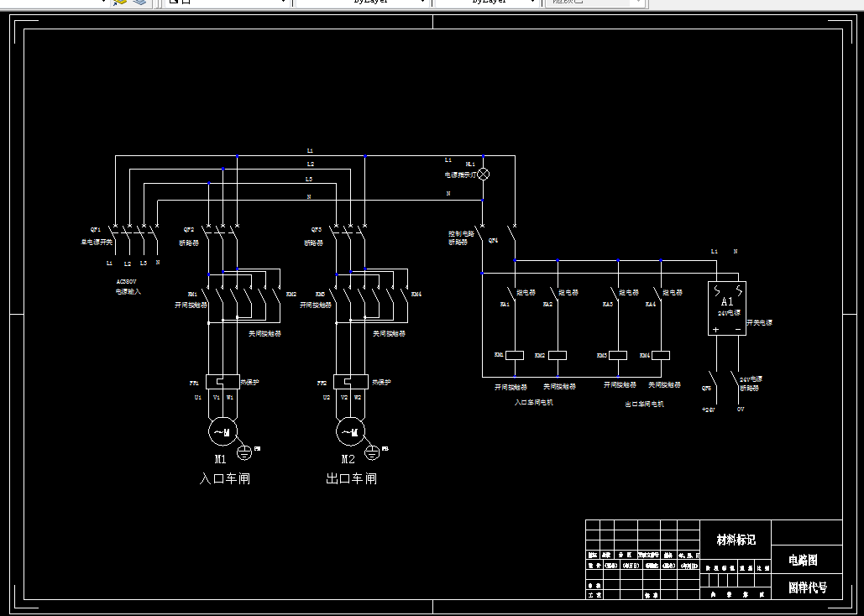Screen dimensions: 864x616
Task: Select the FR1 thermal relay box
Action: click(x=223, y=381)
